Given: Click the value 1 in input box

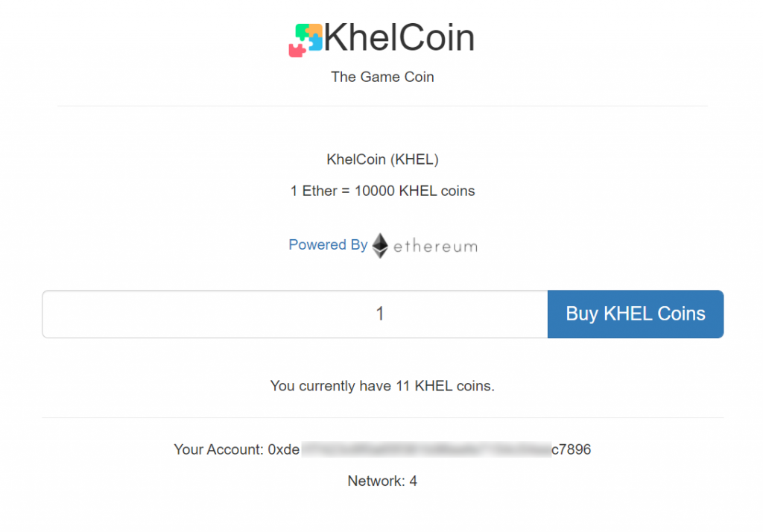Looking at the screenshot, I should pyautogui.click(x=380, y=314).
